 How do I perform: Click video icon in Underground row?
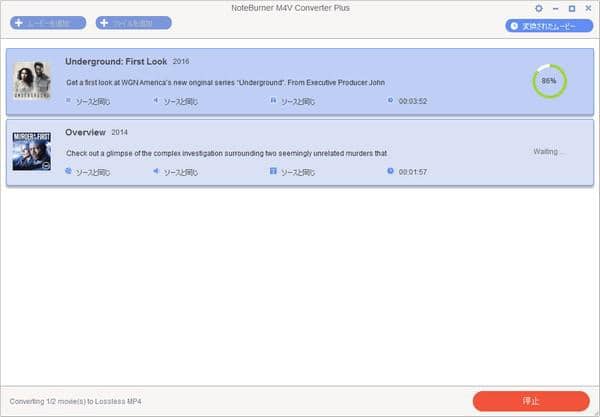coord(69,101)
